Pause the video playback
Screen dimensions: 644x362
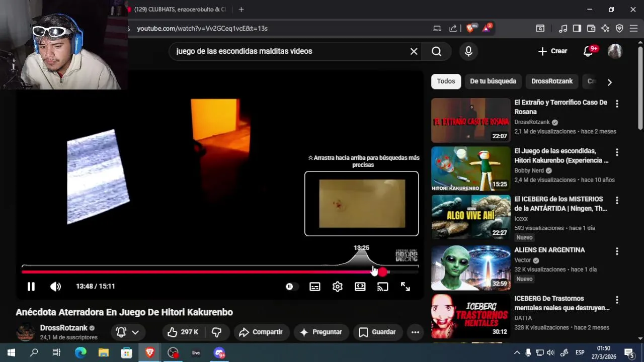31,287
